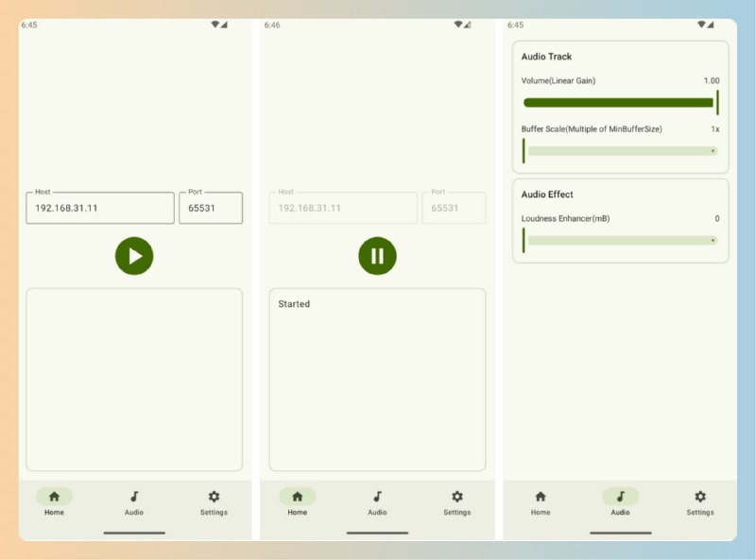Screen dimensions: 756x560
Task: Click the Buffer Scale slider track
Action: click(x=621, y=151)
